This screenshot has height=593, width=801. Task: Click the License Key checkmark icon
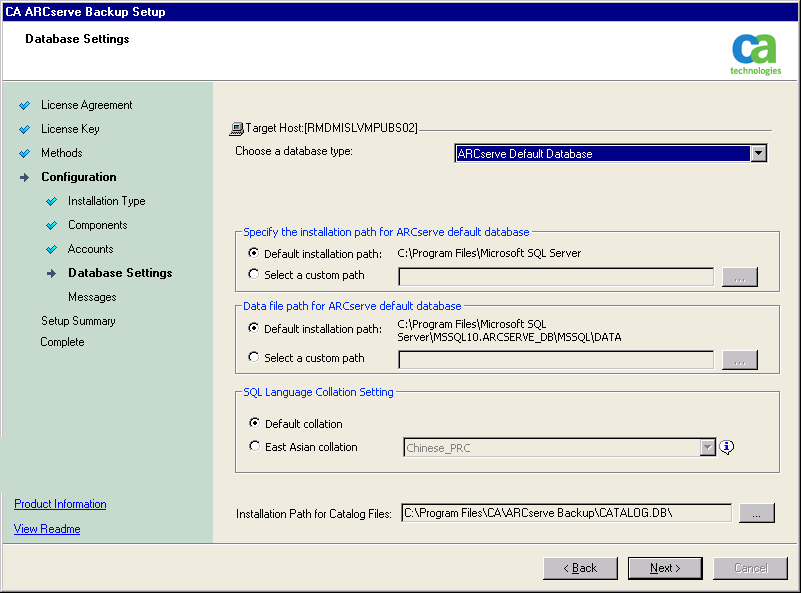pos(25,129)
